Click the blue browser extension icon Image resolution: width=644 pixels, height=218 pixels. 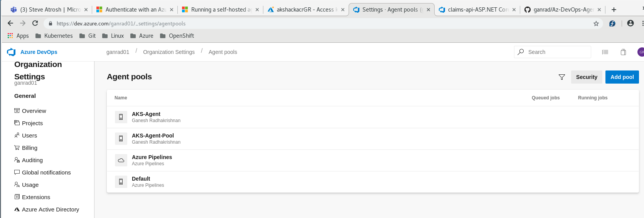[x=612, y=23]
